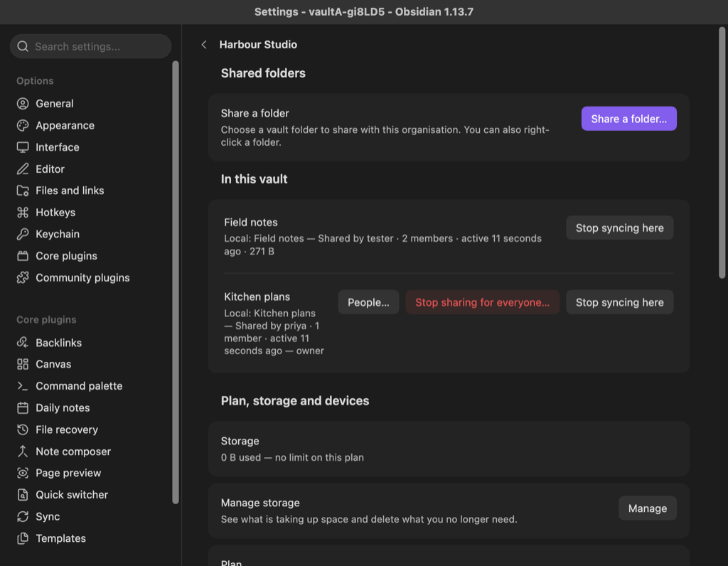Click the Sync circular arrows icon
Screen dimensions: 728x566
pos(23,516)
